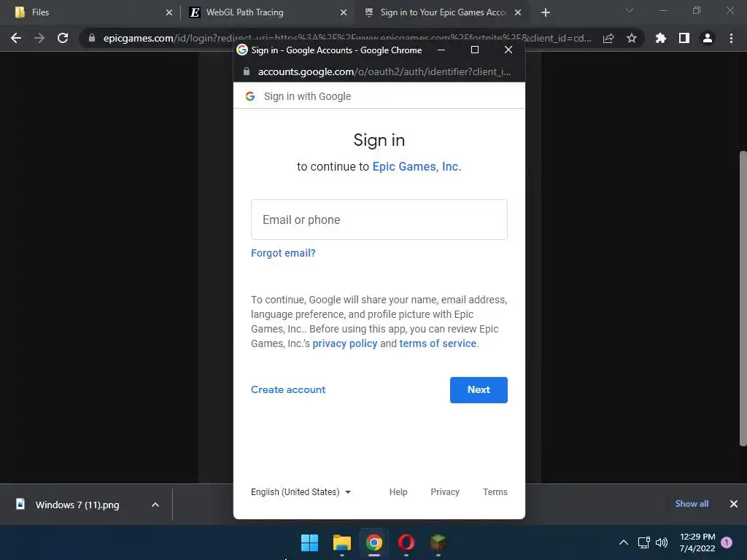747x560 pixels.
Task: Go back using browser back arrow
Action: pos(16,38)
